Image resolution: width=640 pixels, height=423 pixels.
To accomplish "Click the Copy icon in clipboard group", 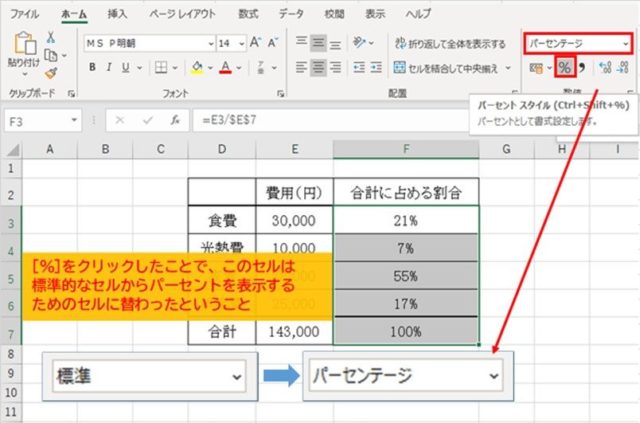I will (51, 55).
